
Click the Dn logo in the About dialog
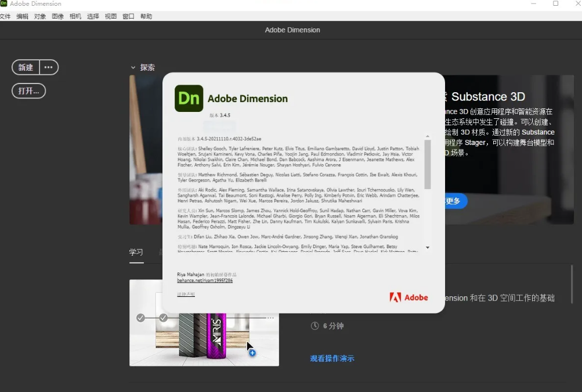tap(189, 99)
